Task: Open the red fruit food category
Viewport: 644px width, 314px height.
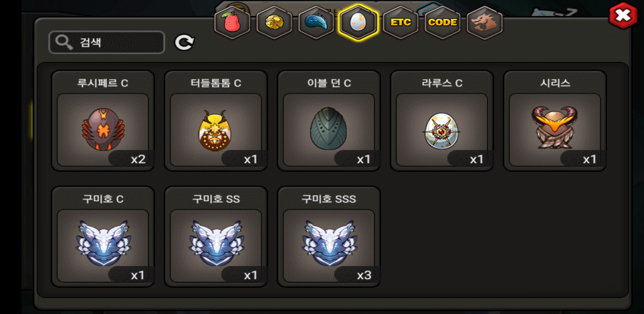Action: pyautogui.click(x=232, y=22)
